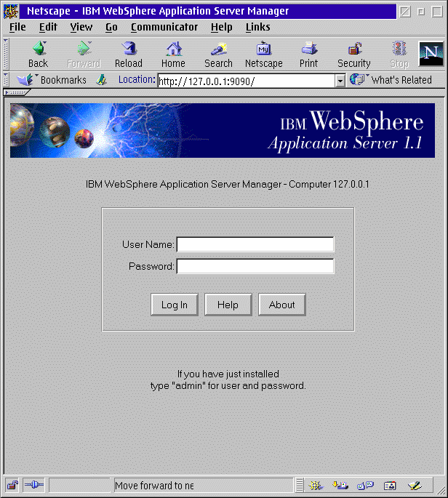Open the Go menu

(111, 28)
